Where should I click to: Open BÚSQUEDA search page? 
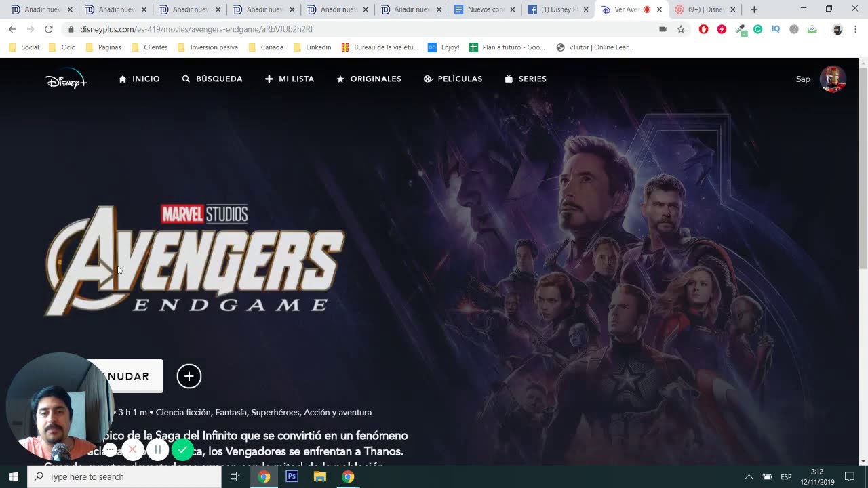pyautogui.click(x=212, y=79)
